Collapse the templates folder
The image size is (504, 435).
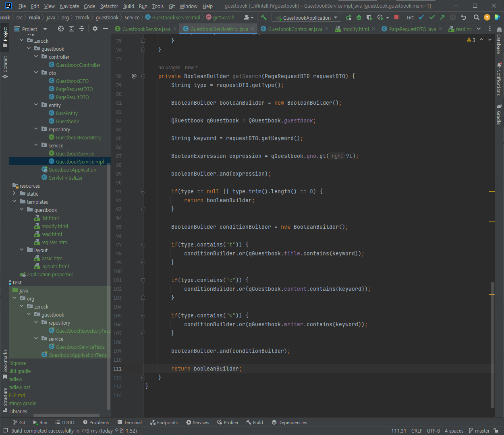point(15,202)
